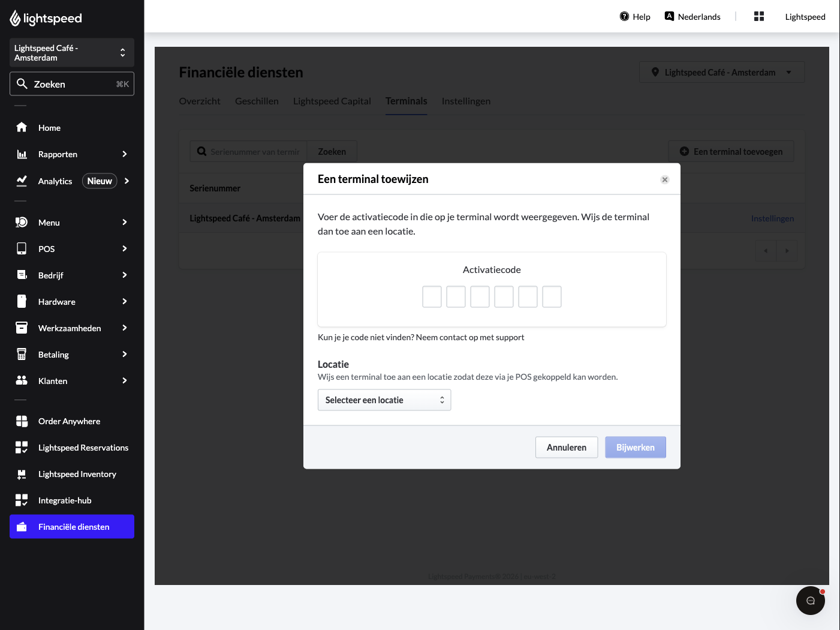Image resolution: width=840 pixels, height=630 pixels.
Task: Click the 'Lightspeed Café - Amsterdam' table row text
Action: pos(245,218)
